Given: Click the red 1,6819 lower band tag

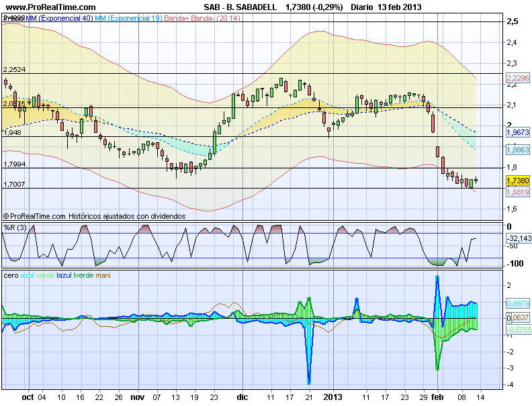Looking at the screenshot, I should [x=517, y=192].
